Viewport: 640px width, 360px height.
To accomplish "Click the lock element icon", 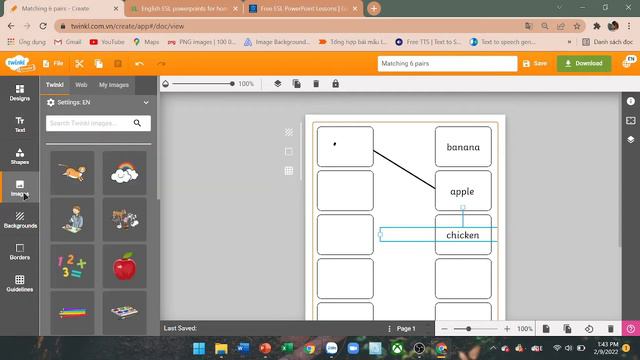I will pos(336,84).
